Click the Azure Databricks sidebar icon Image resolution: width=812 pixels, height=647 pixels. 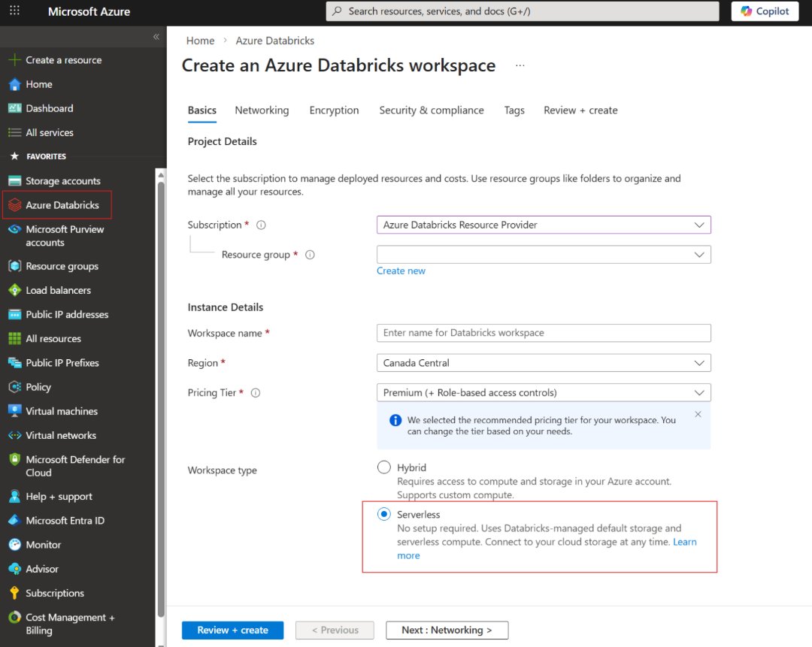pos(14,205)
